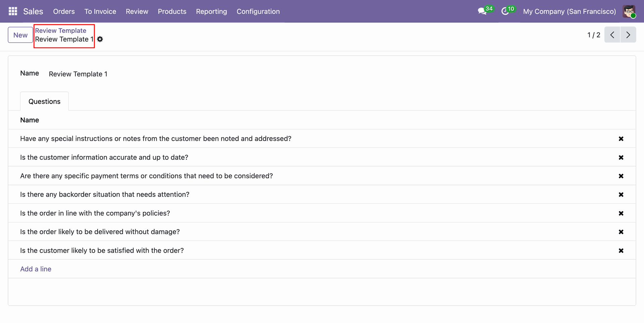Select 'Is there any backorder situation that needs attention?'

pos(105,195)
